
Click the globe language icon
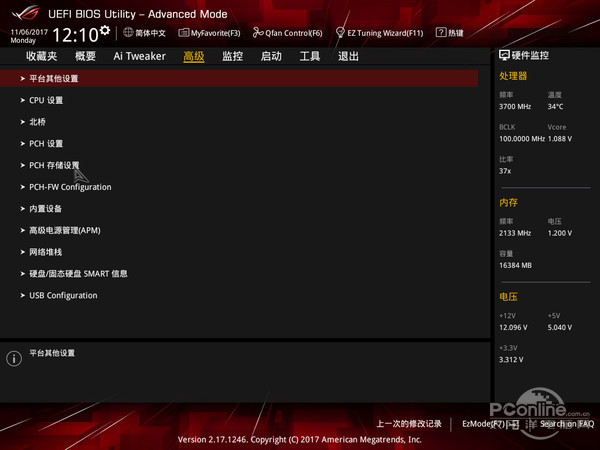(x=128, y=33)
